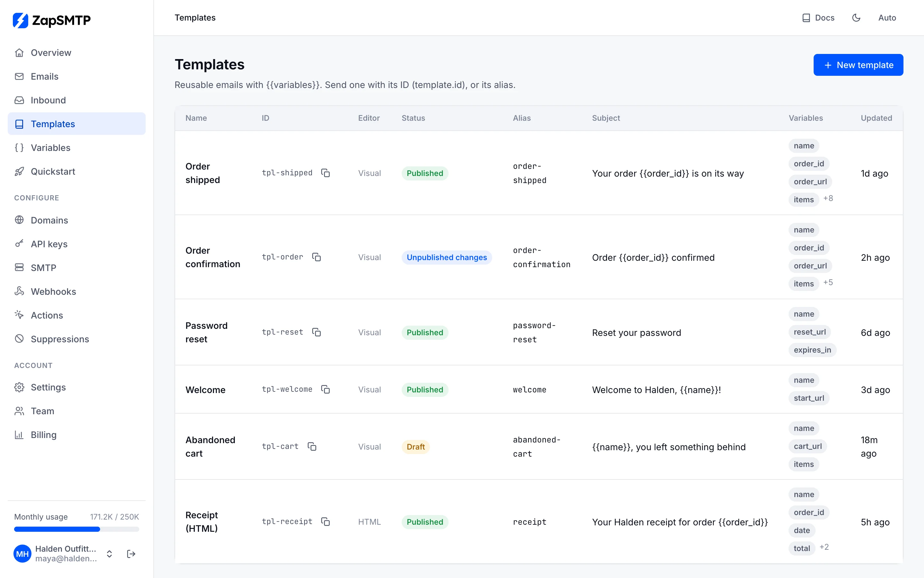Open the Inbound section
This screenshot has width=924, height=578.
click(76, 100)
